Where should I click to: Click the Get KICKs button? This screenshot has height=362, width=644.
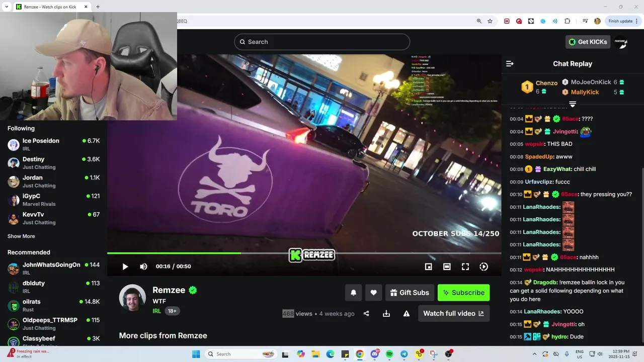[x=588, y=42]
